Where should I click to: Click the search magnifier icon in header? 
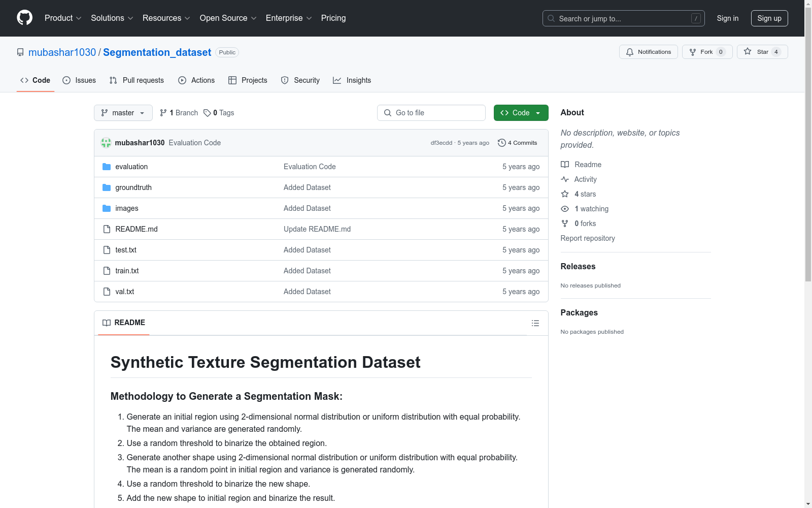(x=551, y=18)
